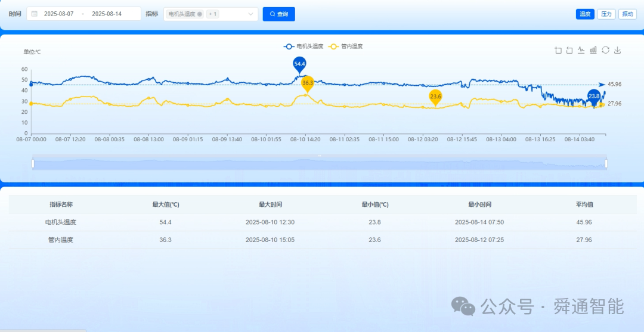Click the 23.8 minimum value cell
644x332 pixels.
pyautogui.click(x=374, y=222)
